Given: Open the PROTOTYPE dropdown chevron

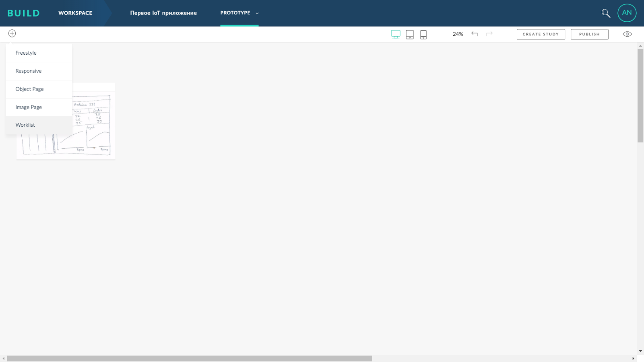Looking at the screenshot, I should [257, 13].
